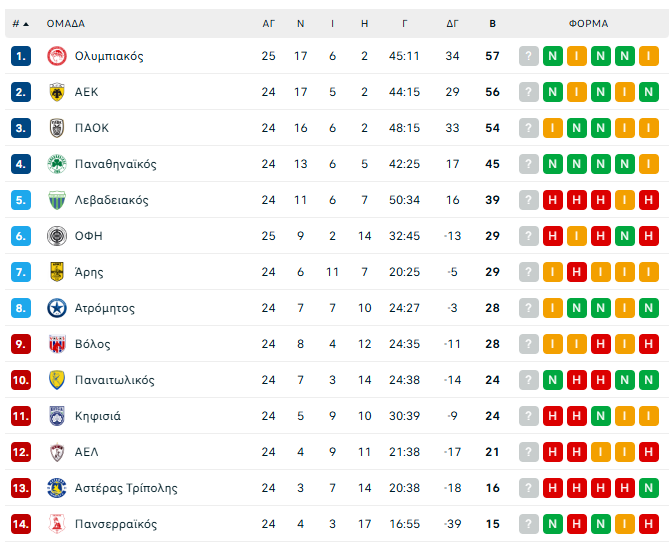Click the Άρης yellow crest icon

point(56,272)
